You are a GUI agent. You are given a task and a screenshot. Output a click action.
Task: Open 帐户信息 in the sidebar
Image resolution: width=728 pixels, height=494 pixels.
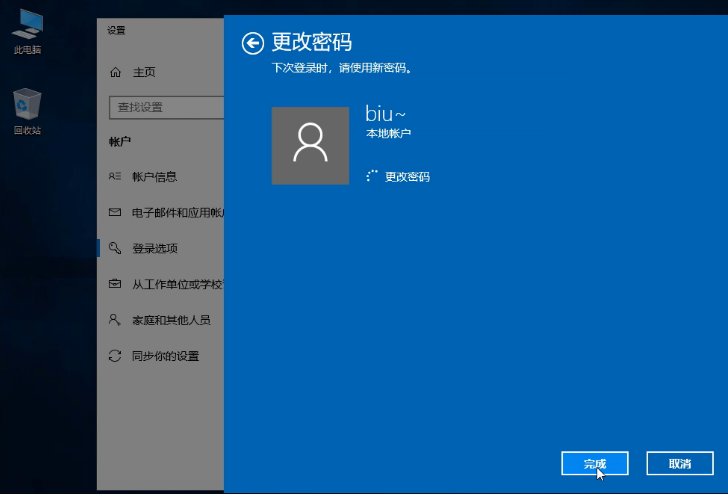154,177
